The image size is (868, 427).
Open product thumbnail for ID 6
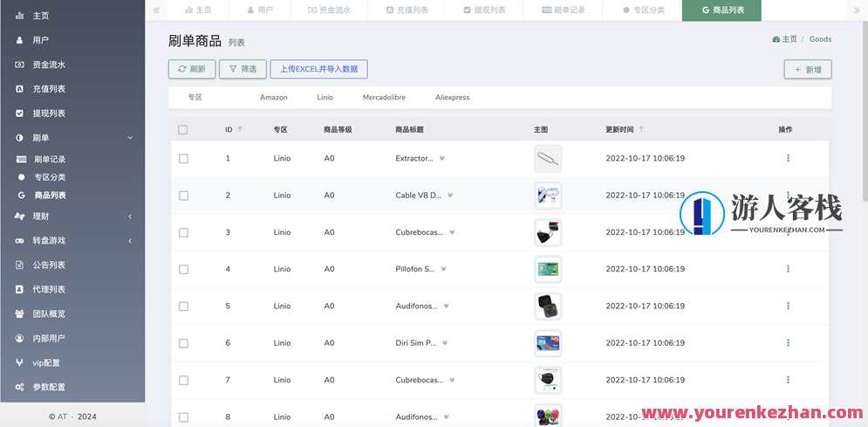click(548, 343)
